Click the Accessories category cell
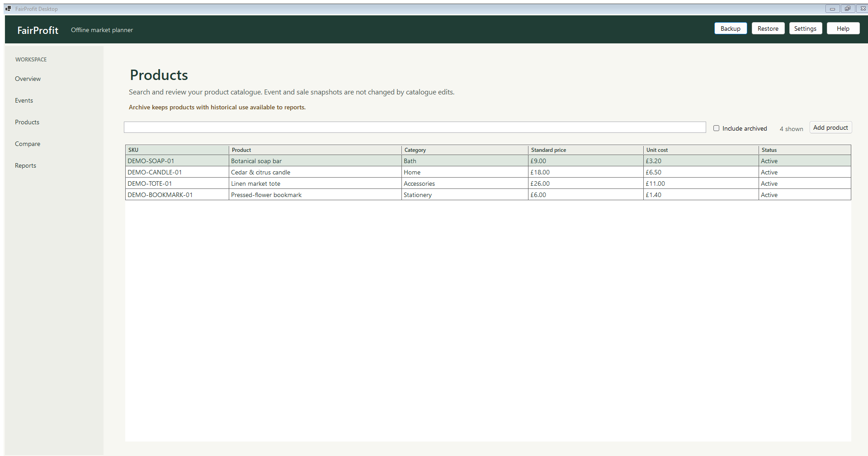This screenshot has height=456, width=868. (465, 183)
